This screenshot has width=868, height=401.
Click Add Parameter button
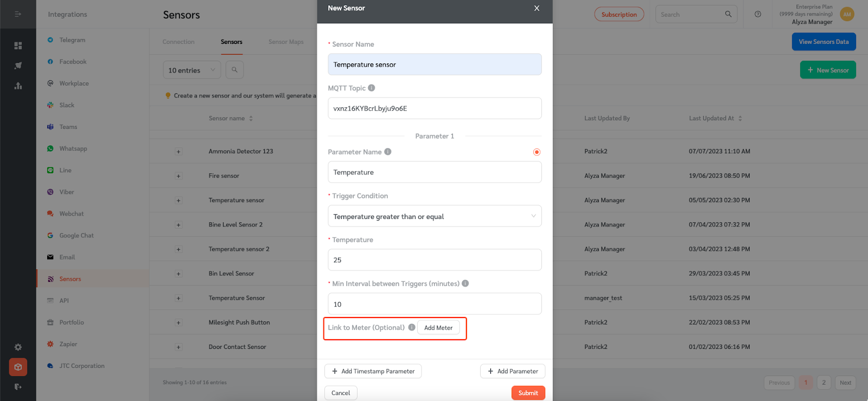(x=513, y=371)
